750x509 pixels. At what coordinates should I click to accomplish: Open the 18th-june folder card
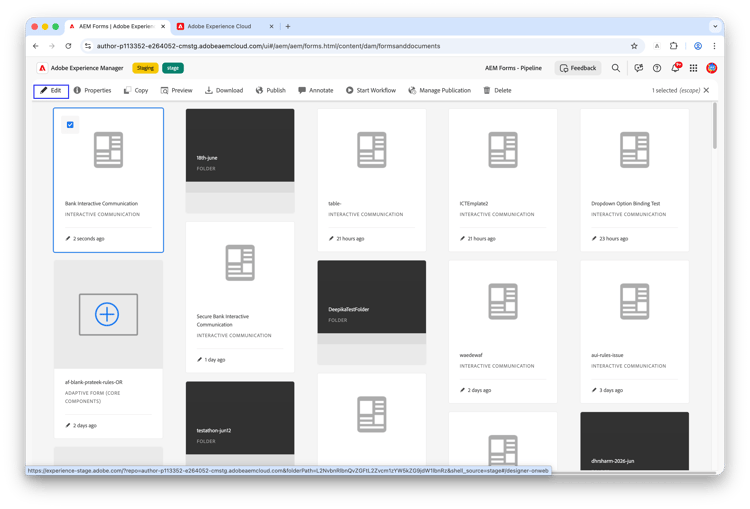click(240, 160)
